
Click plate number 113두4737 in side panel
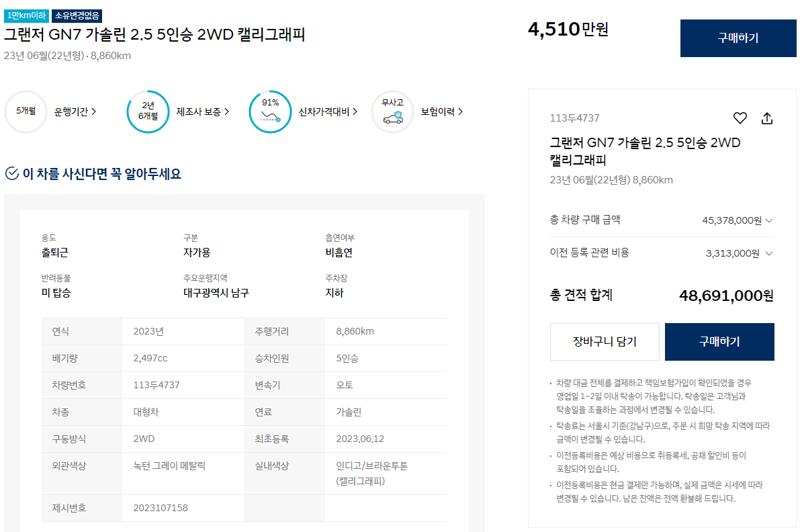(574, 118)
